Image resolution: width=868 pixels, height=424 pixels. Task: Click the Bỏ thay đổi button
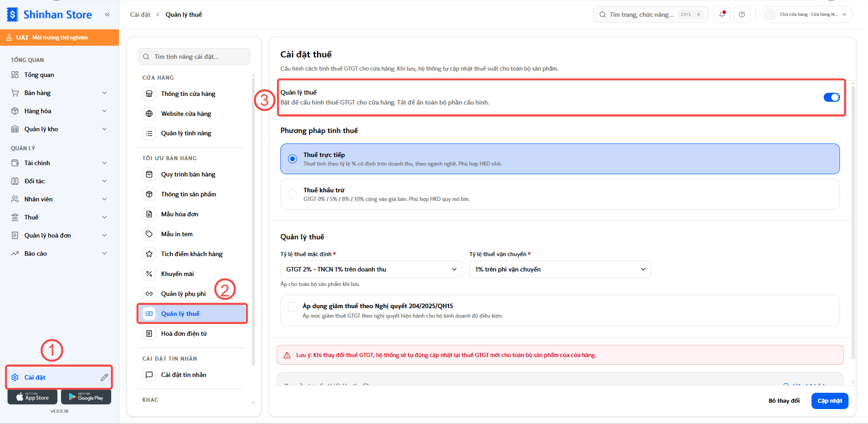[784, 401]
